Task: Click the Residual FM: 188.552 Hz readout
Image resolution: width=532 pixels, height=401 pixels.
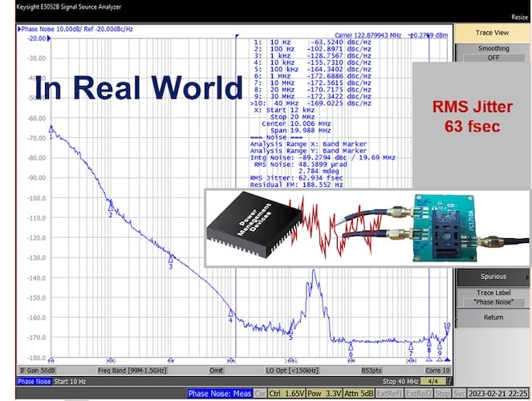Action: pyautogui.click(x=297, y=184)
